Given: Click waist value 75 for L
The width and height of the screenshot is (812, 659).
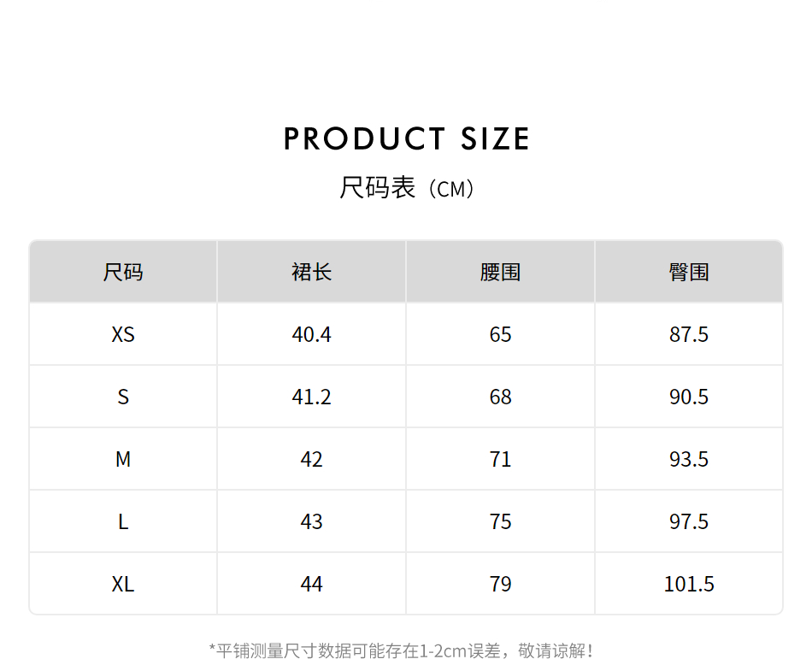Looking at the screenshot, I should coord(501,521).
